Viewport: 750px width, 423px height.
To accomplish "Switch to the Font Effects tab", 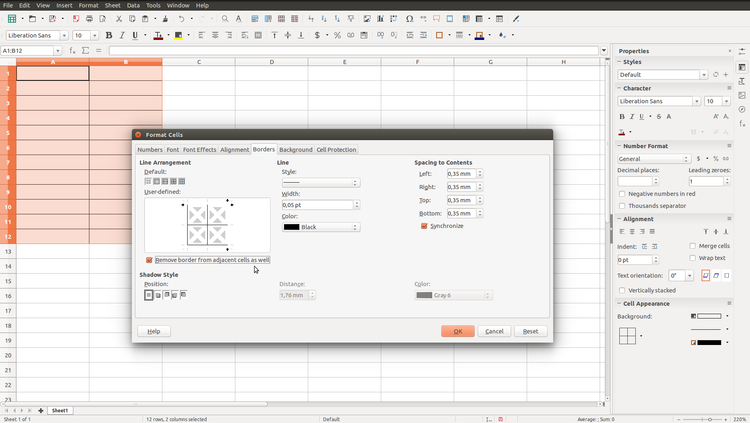I will (x=199, y=150).
